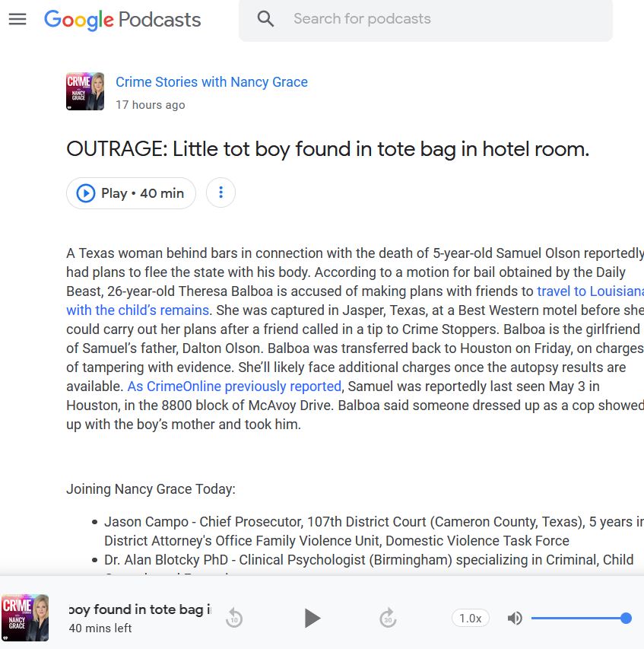This screenshot has width=644, height=649.
Task: Adjust the volume slider
Action: pyautogui.click(x=578, y=618)
